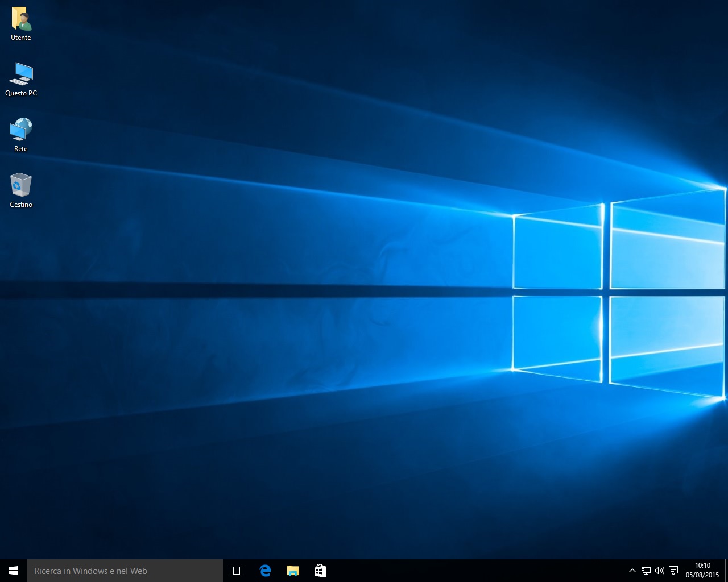The image size is (728, 582).
Task: Click the clock showing 10:10 05/08/2015
Action: point(702,571)
